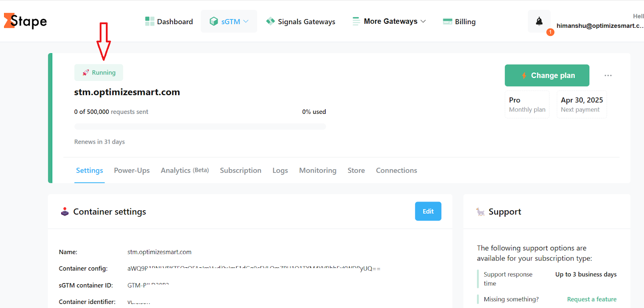Click the Running status rocket badge
The image size is (644, 308).
(99, 72)
